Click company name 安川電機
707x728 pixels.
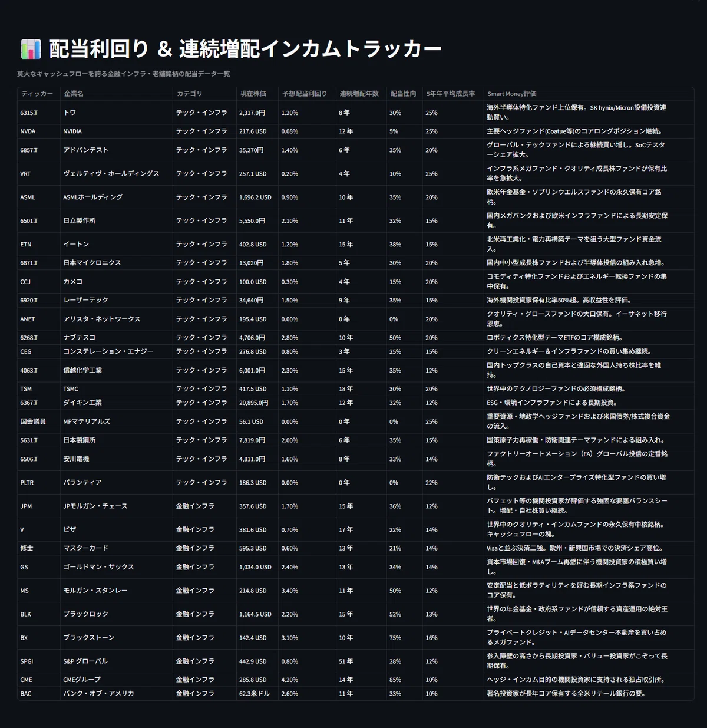point(117,459)
